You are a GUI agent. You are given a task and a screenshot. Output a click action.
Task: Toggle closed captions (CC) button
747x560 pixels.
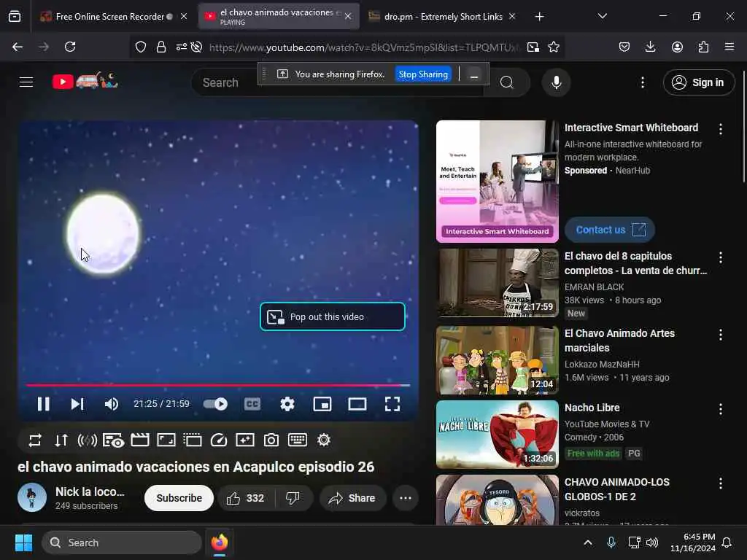[252, 404]
